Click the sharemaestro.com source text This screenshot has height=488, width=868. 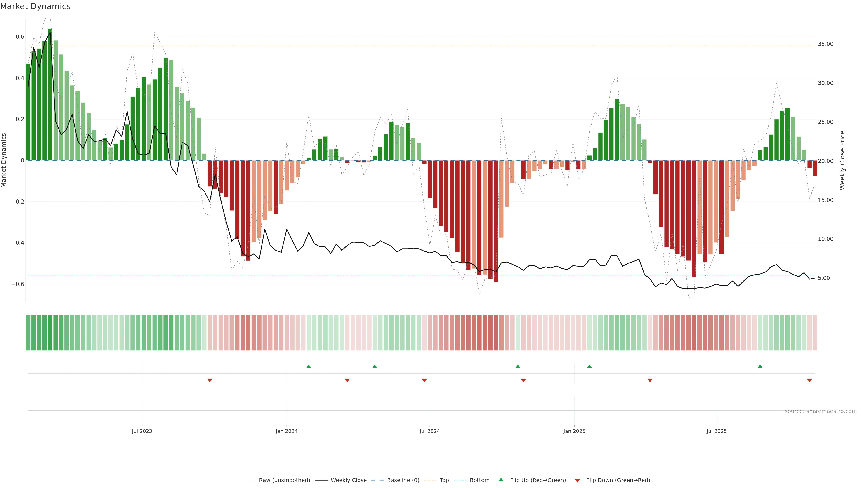pyautogui.click(x=821, y=411)
